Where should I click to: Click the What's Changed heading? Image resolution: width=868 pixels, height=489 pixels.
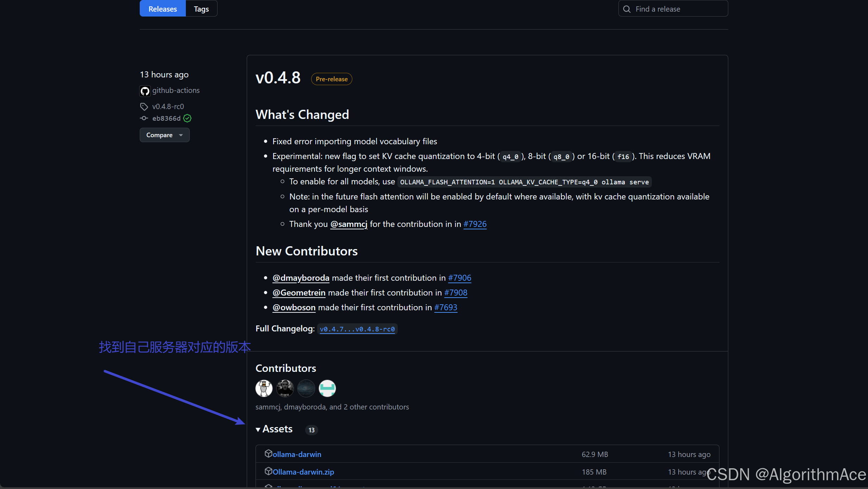pyautogui.click(x=302, y=115)
